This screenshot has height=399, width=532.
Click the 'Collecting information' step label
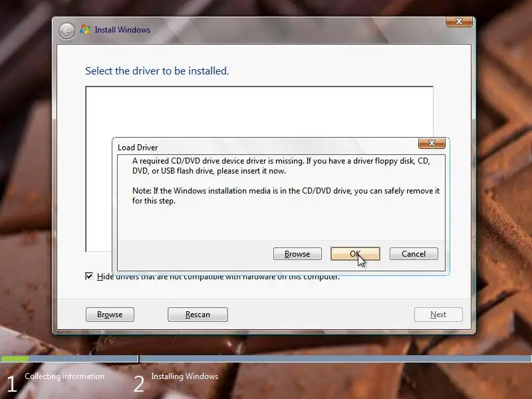click(65, 376)
